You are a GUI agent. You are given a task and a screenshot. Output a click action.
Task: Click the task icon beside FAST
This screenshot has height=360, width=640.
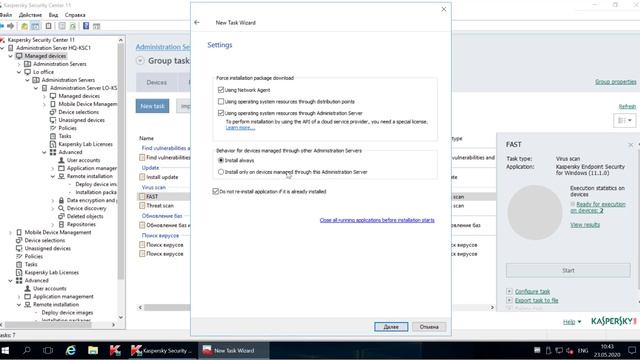click(x=142, y=197)
